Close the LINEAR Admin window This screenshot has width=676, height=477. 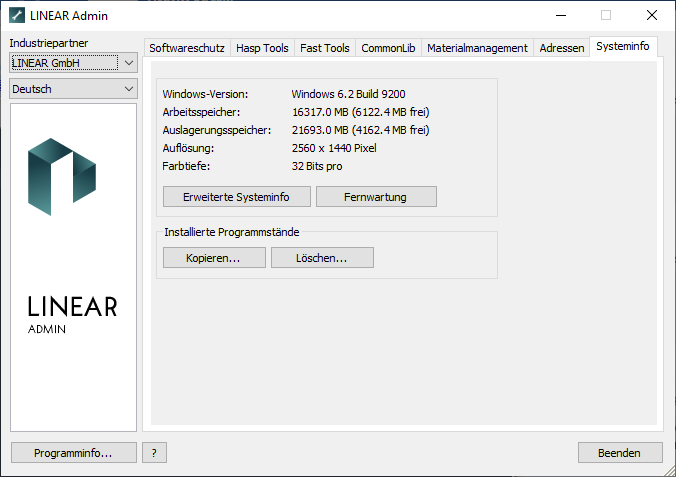click(x=652, y=16)
